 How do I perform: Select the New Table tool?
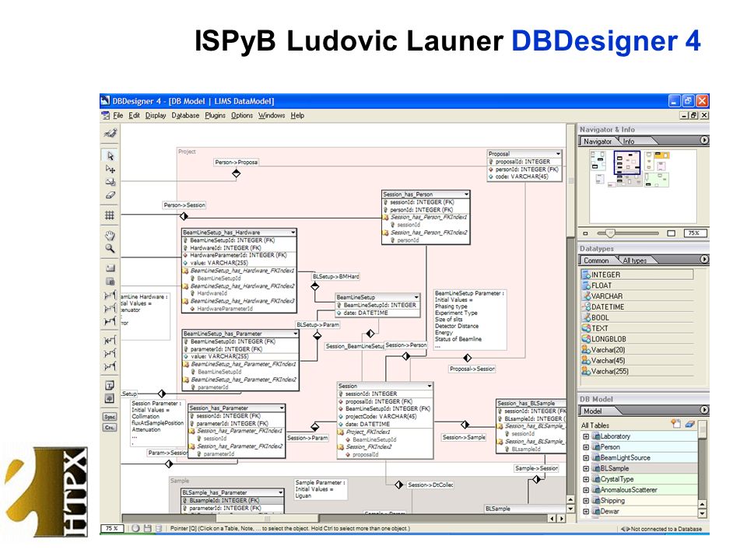coord(110,282)
